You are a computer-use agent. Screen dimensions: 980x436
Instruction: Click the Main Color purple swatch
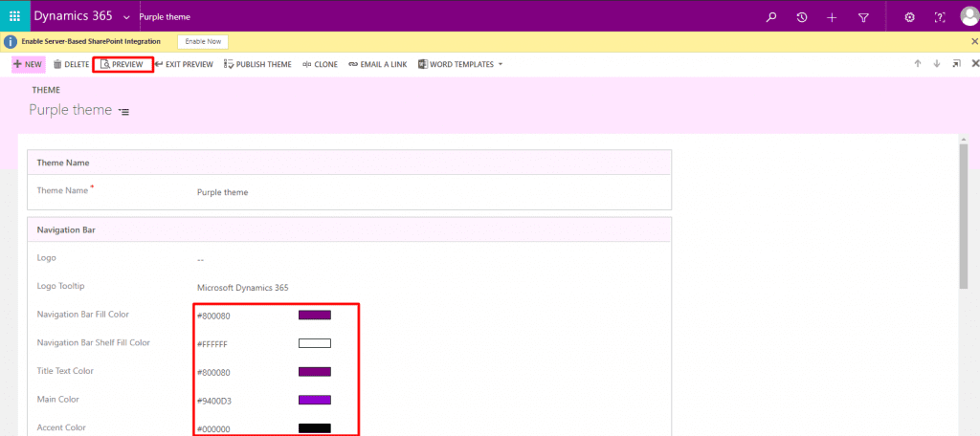point(315,400)
